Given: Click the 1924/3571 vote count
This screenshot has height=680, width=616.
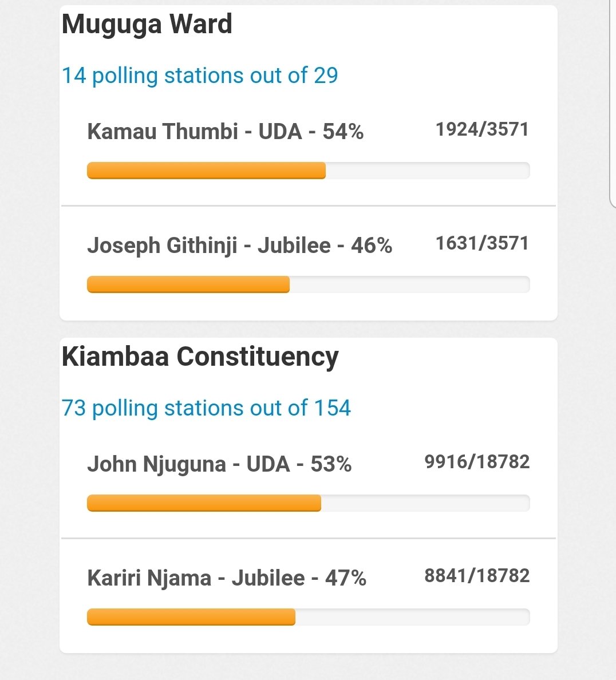Looking at the screenshot, I should tap(482, 129).
